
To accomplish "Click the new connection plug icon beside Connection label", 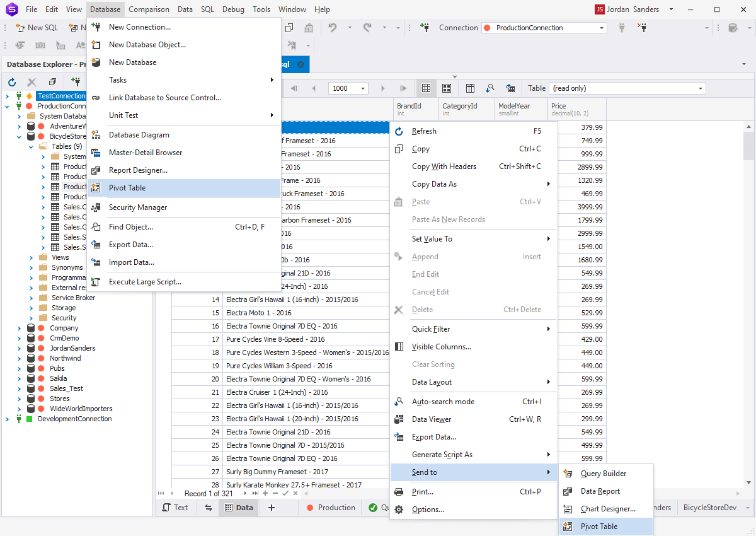I will point(425,28).
